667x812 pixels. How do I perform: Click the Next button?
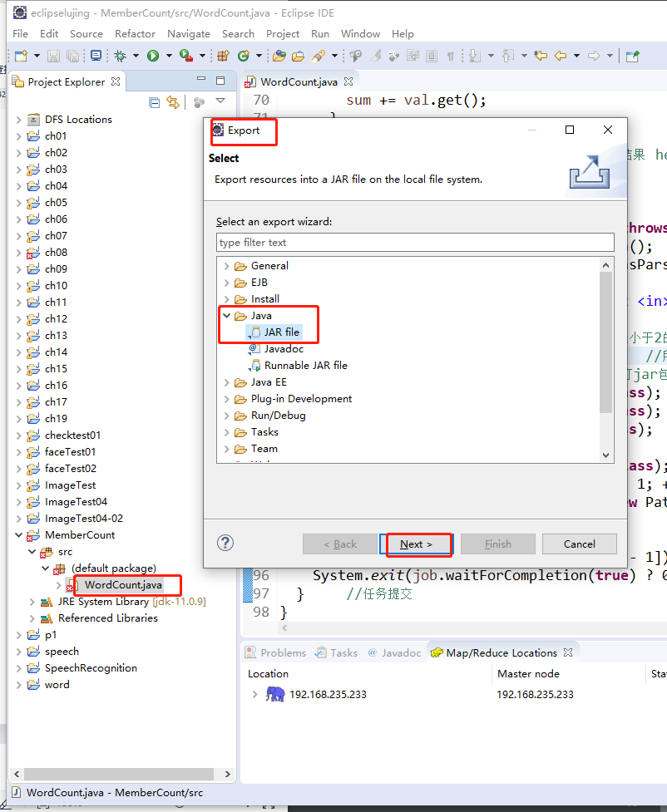click(x=416, y=544)
